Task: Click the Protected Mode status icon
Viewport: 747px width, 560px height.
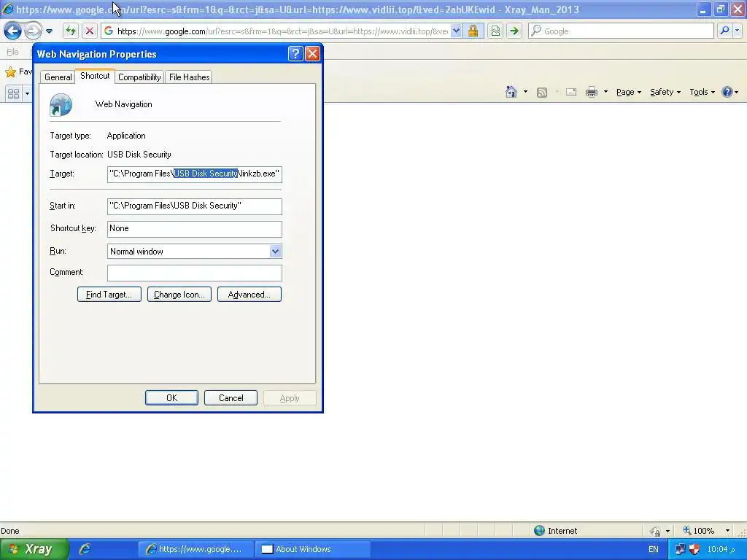Action: coord(656,531)
